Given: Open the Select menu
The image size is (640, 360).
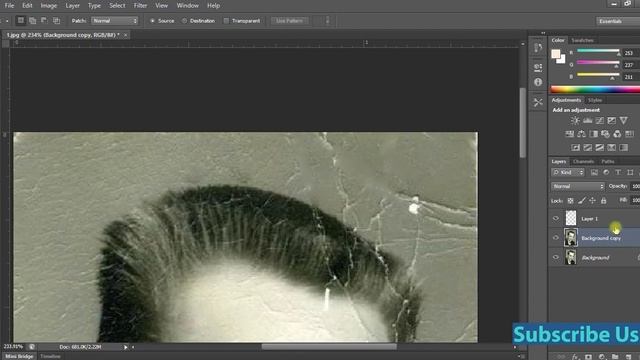Looking at the screenshot, I should coord(117,6).
